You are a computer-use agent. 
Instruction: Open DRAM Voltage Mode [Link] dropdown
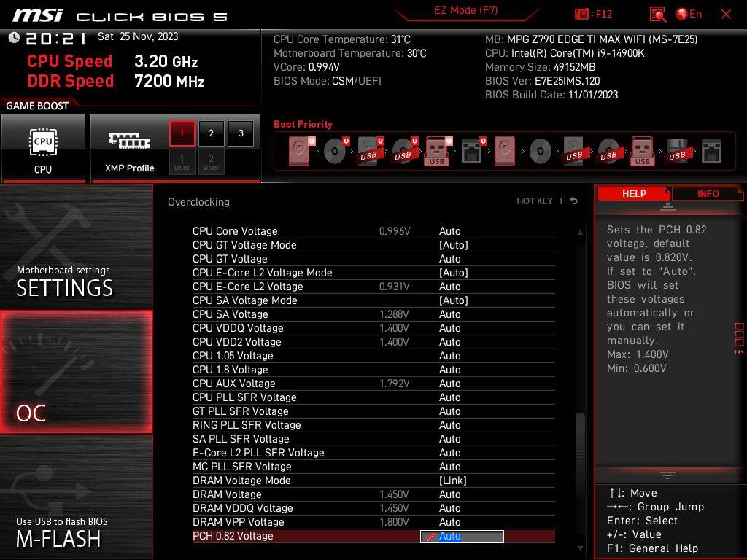pyautogui.click(x=452, y=481)
